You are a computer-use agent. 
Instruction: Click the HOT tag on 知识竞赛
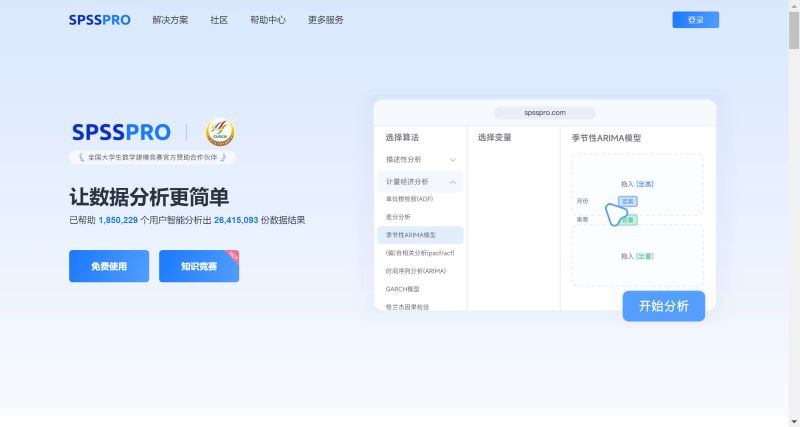tap(233, 255)
